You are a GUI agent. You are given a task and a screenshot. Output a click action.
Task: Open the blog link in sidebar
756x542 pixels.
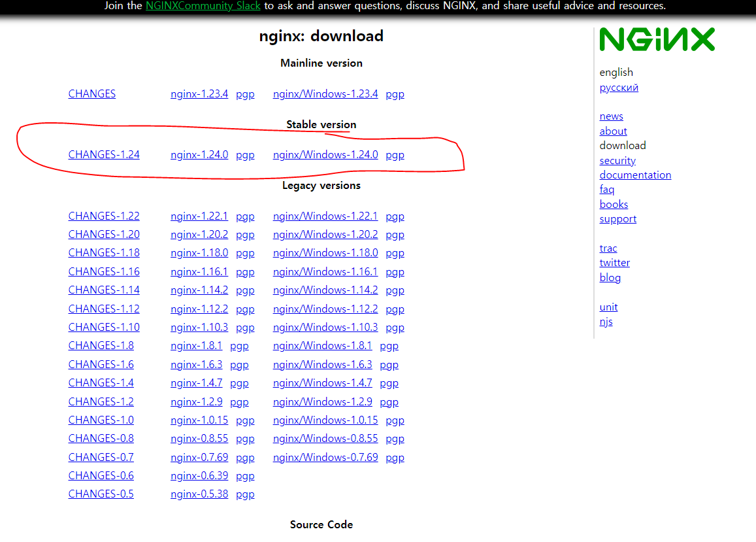pyautogui.click(x=610, y=277)
